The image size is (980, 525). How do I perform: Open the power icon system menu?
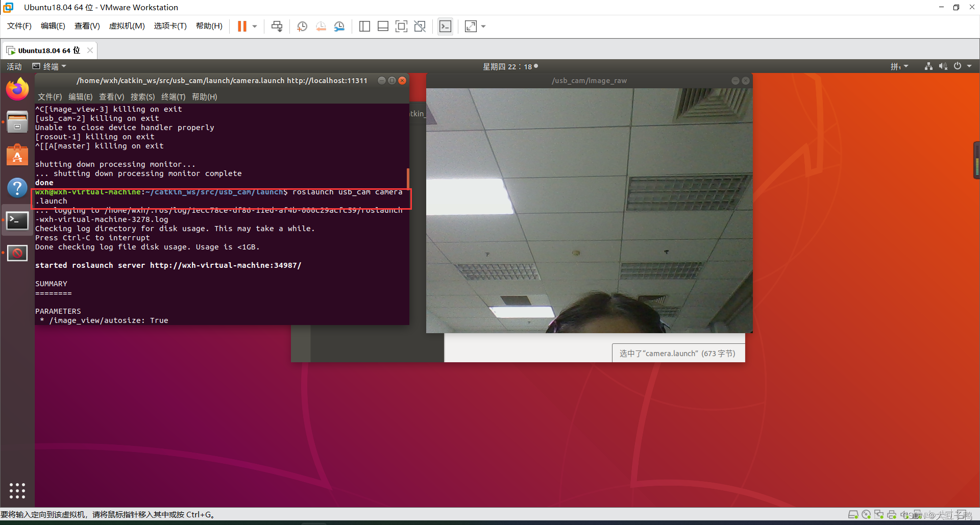click(x=958, y=66)
